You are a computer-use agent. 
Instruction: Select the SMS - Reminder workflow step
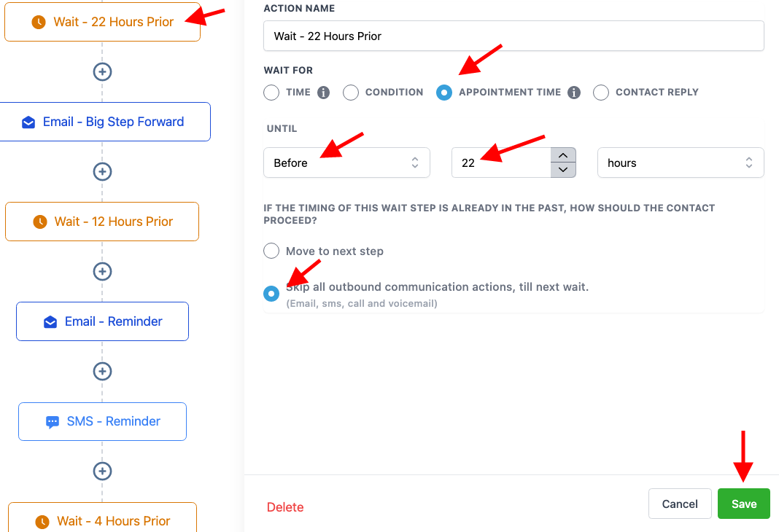click(x=102, y=421)
